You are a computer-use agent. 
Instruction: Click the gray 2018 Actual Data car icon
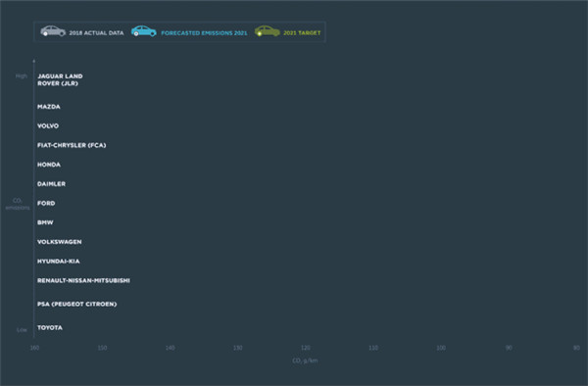click(53, 31)
